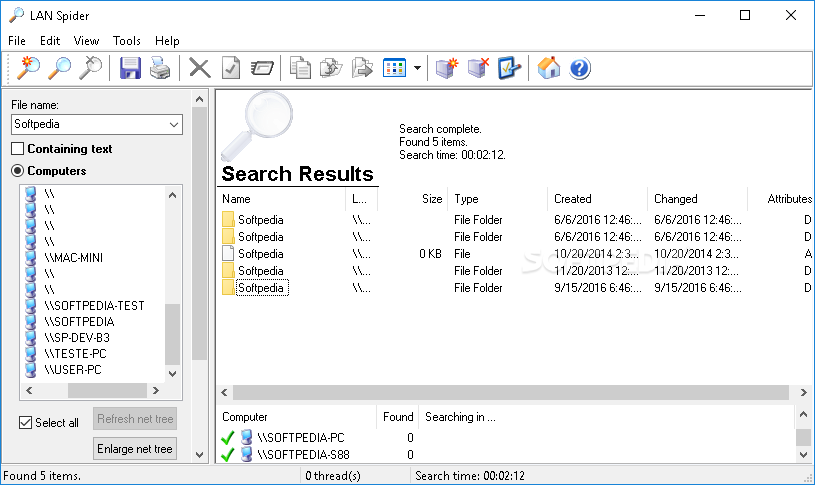Click the slanted window toolbar icon

pyautogui.click(x=262, y=68)
